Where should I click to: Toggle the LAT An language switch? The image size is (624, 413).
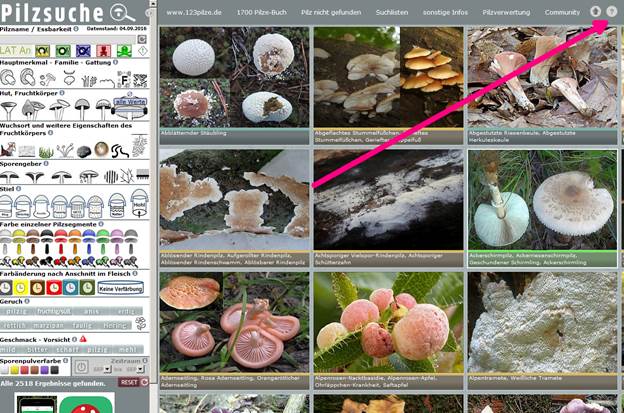(x=16, y=51)
